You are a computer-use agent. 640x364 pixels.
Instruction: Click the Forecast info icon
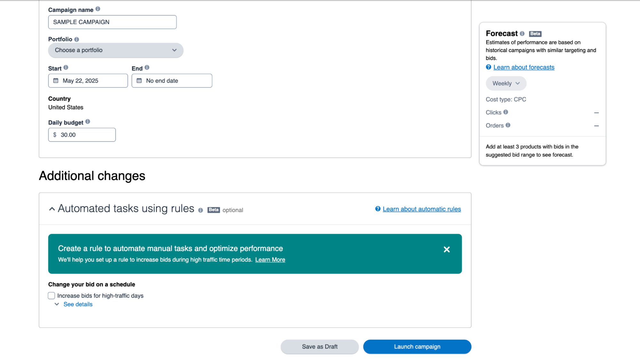pos(522,34)
